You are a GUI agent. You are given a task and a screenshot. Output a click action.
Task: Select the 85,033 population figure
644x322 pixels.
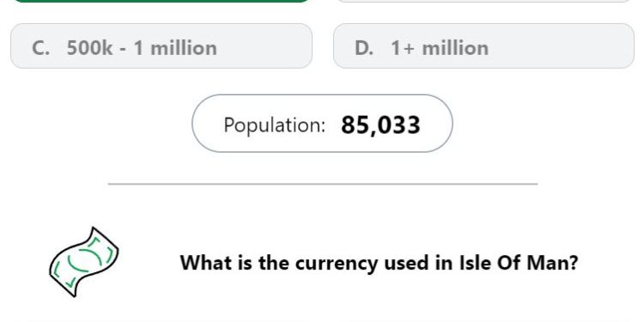click(380, 125)
